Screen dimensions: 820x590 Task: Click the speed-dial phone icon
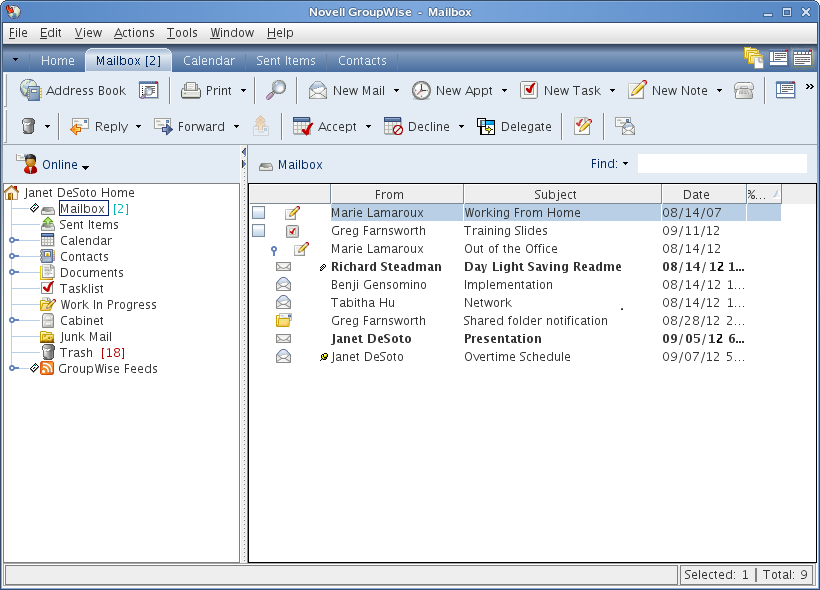[744, 90]
